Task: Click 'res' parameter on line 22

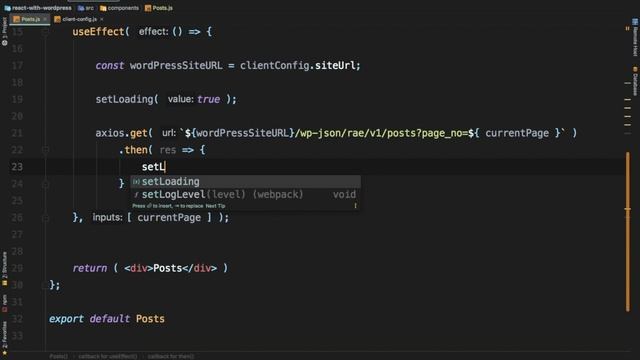Action: pos(168,150)
